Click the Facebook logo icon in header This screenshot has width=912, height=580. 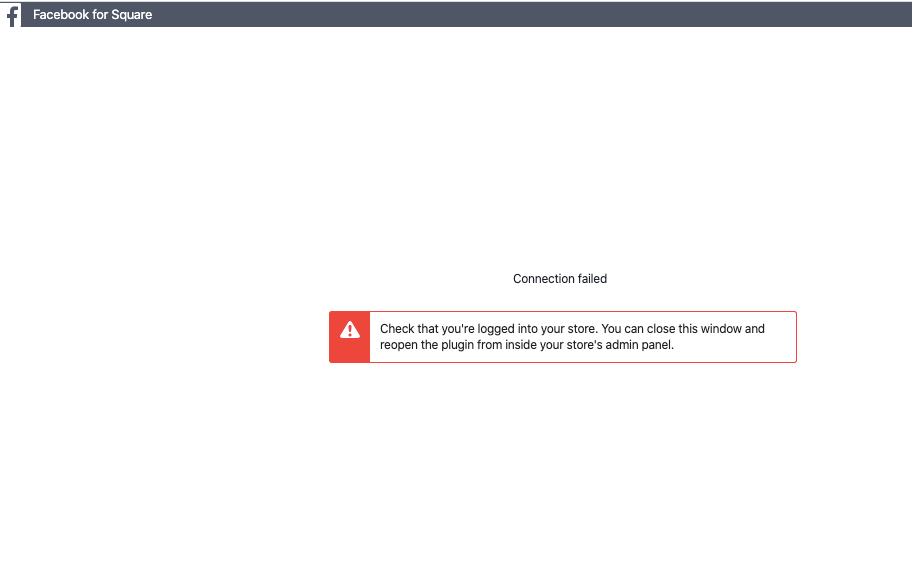coord(11,15)
